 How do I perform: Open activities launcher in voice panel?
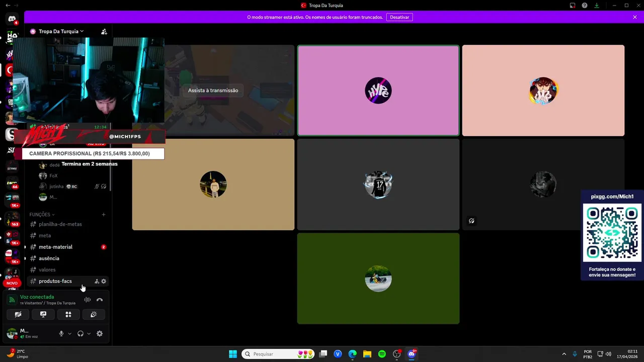coord(68,314)
